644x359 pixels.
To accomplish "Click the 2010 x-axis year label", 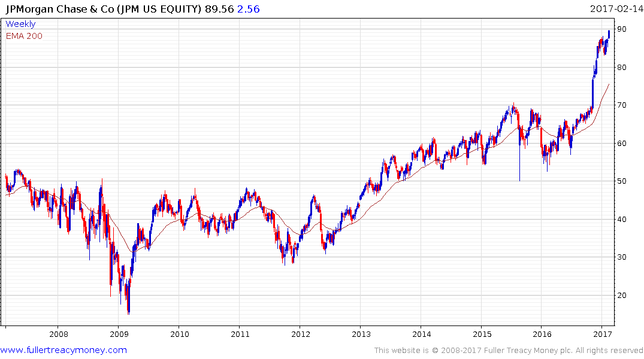I will click(180, 334).
